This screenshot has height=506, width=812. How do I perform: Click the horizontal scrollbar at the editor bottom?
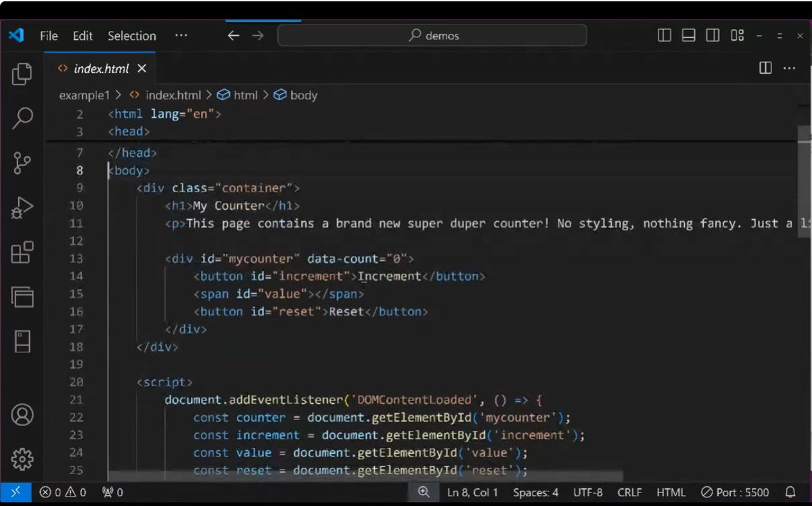point(365,477)
